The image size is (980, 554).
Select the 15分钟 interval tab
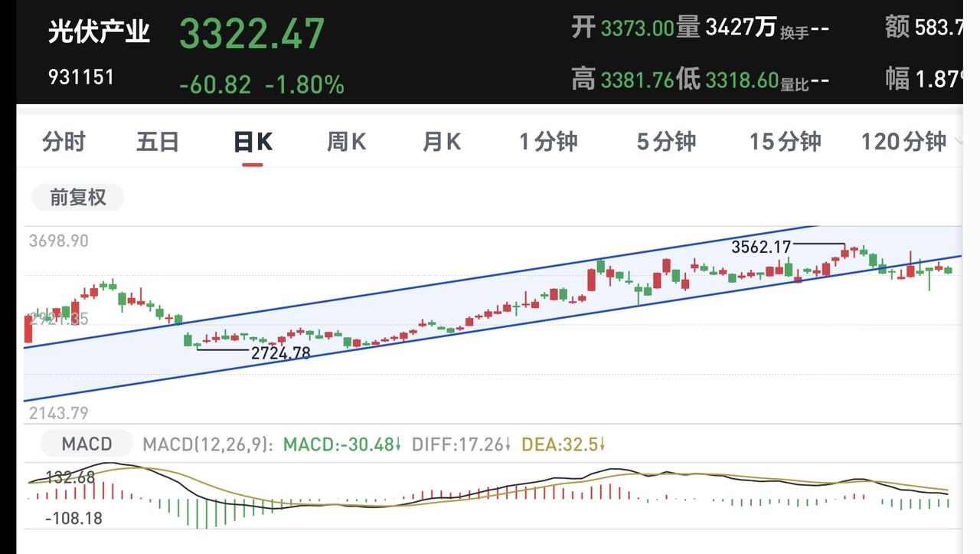click(785, 142)
